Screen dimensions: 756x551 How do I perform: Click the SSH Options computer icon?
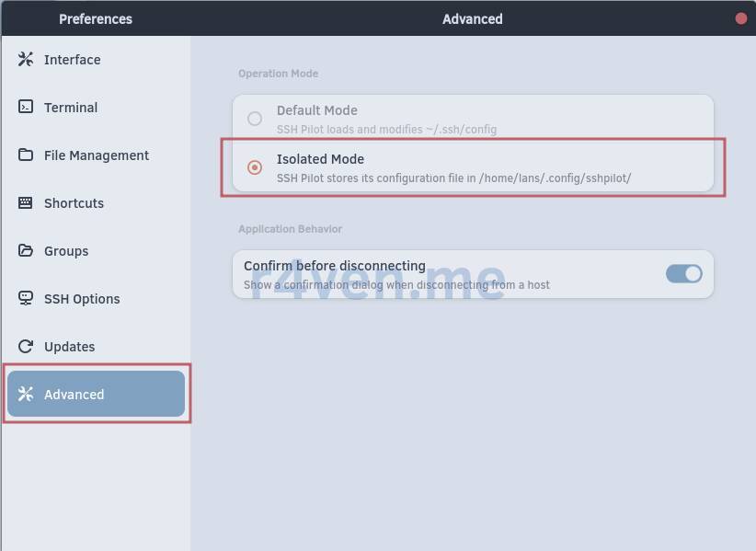(x=26, y=299)
